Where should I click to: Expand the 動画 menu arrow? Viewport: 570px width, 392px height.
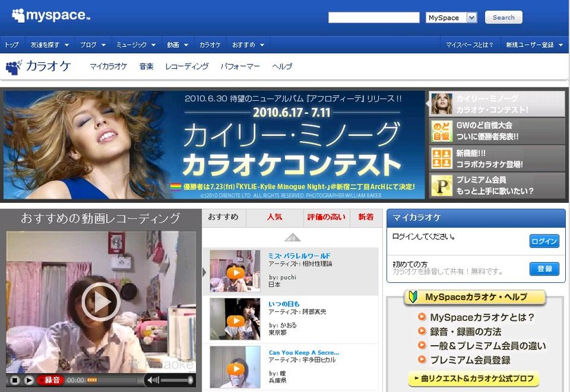point(186,45)
